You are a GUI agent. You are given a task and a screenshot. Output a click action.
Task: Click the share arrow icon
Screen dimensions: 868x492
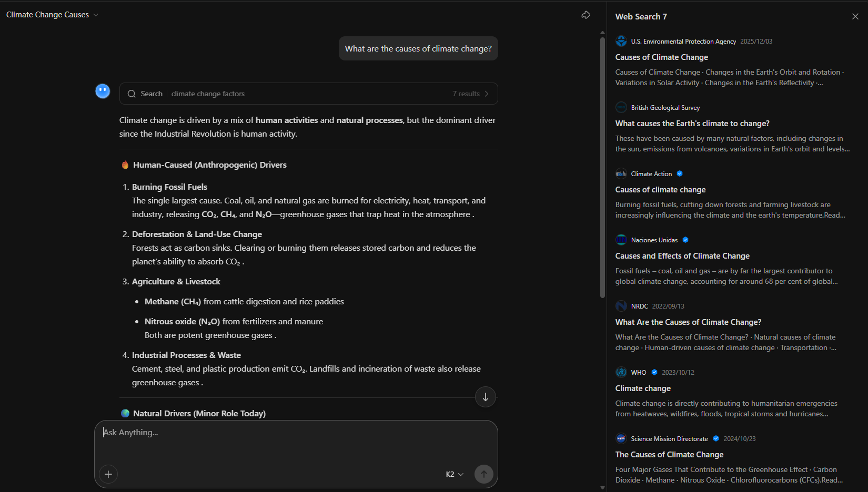(x=586, y=15)
